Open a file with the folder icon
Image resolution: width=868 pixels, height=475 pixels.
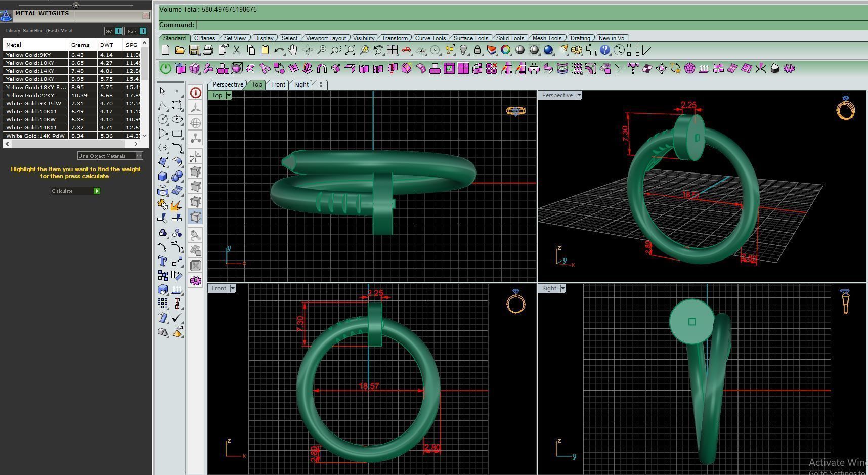click(x=180, y=50)
